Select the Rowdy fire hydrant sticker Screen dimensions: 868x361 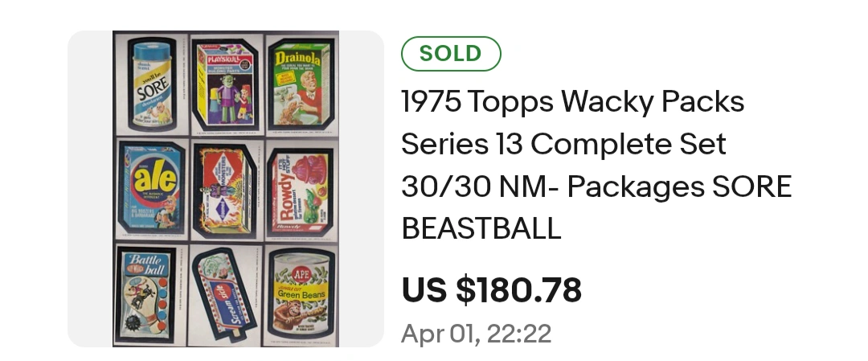[301, 191]
